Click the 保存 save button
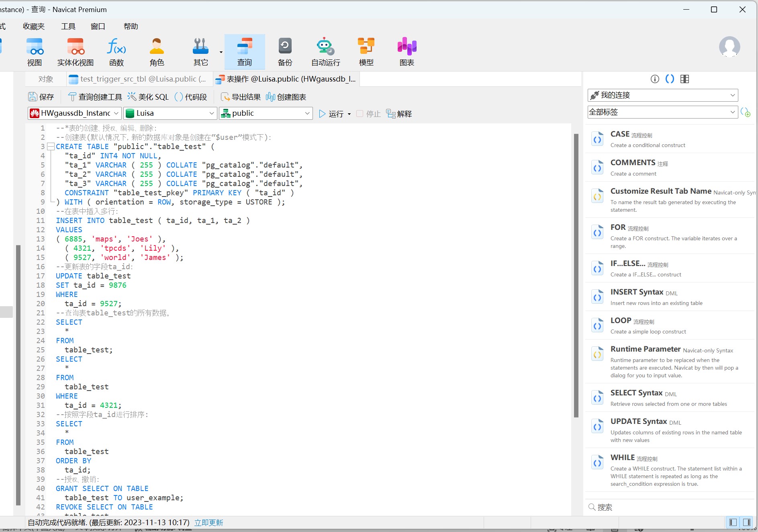This screenshot has width=758, height=532. click(41, 96)
